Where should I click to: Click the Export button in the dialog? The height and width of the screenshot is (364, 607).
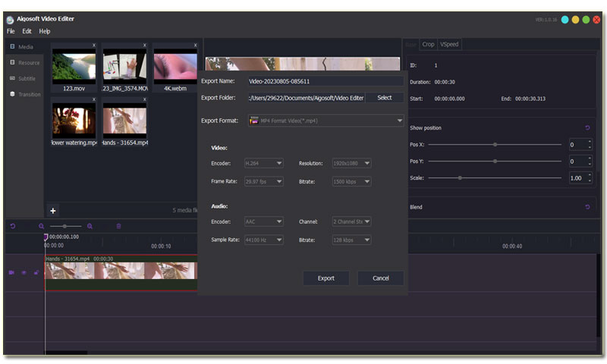point(326,278)
